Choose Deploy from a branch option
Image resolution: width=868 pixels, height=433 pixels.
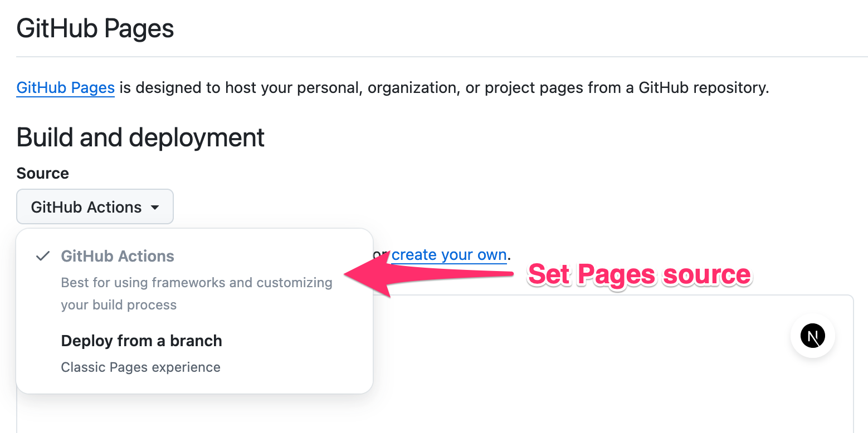(x=142, y=341)
